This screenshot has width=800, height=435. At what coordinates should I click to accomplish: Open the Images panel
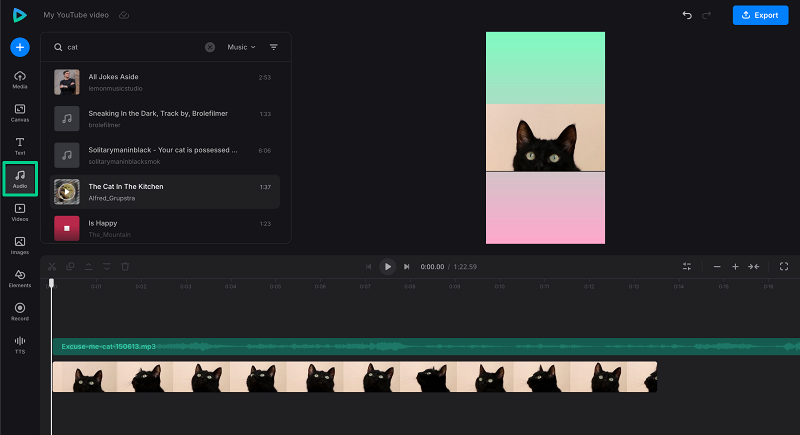[20, 246]
